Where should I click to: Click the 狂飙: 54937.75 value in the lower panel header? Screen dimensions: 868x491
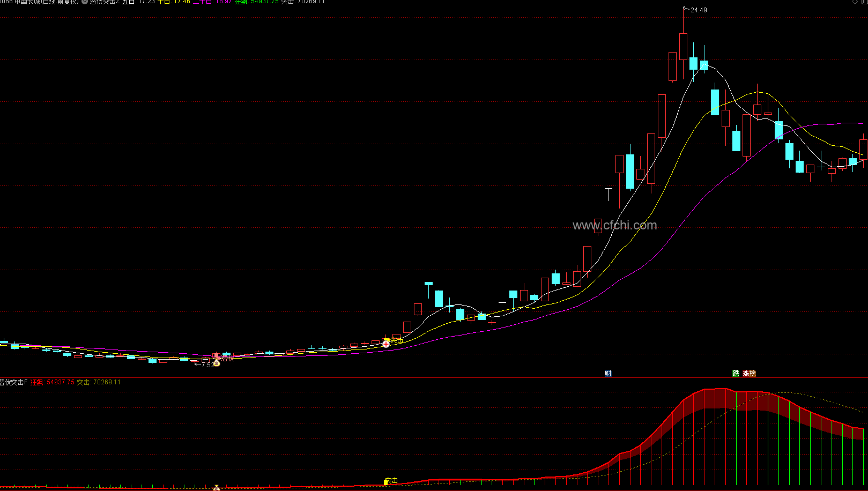(x=53, y=382)
